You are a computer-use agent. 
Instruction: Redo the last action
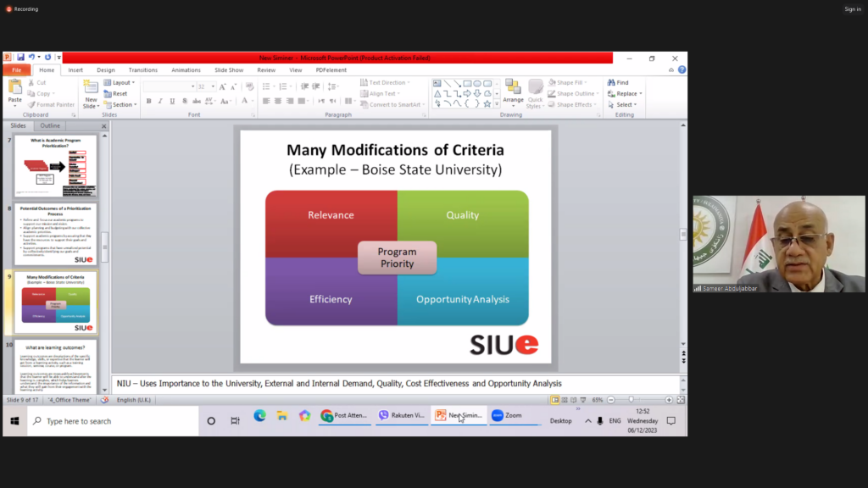tap(48, 57)
